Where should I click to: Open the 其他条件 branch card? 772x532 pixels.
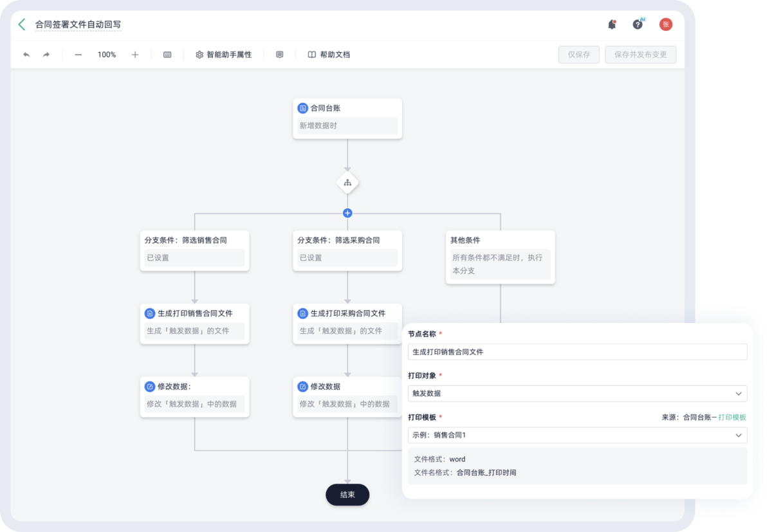[x=501, y=257]
